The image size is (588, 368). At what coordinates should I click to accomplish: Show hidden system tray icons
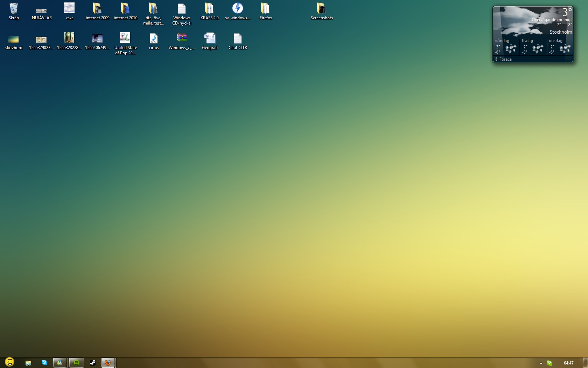tap(541, 363)
